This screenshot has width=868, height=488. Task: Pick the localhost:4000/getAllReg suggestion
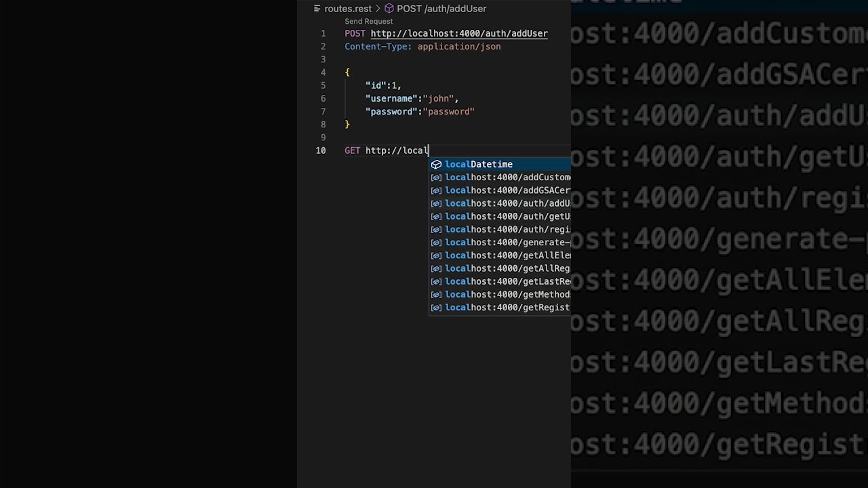pyautogui.click(x=500, y=268)
